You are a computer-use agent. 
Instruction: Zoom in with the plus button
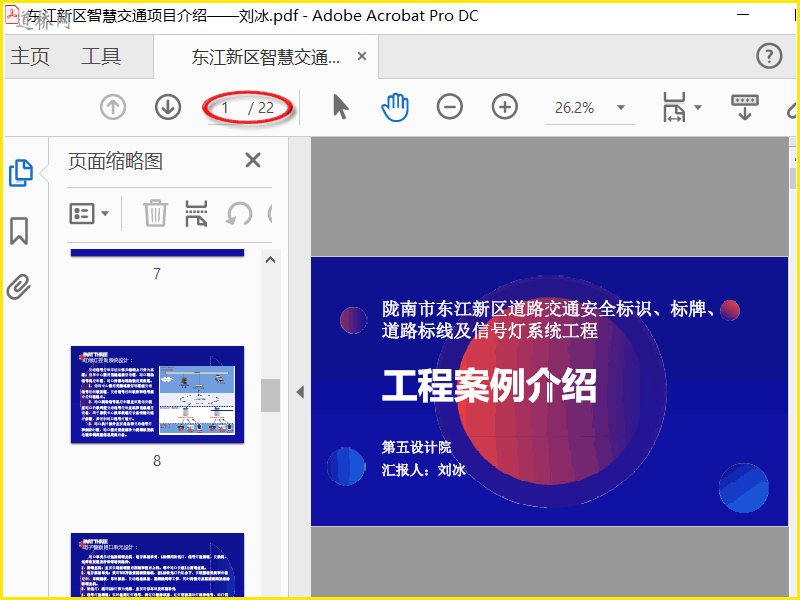click(x=505, y=107)
